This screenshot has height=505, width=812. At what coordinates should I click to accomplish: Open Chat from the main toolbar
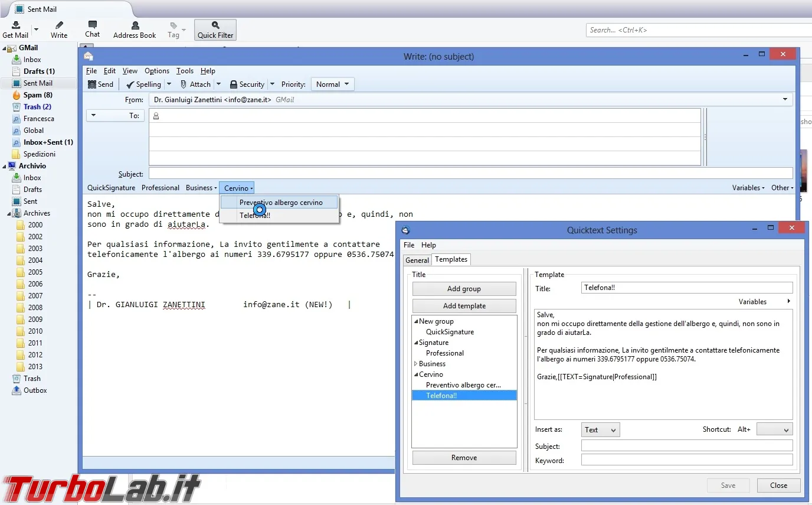(x=93, y=30)
